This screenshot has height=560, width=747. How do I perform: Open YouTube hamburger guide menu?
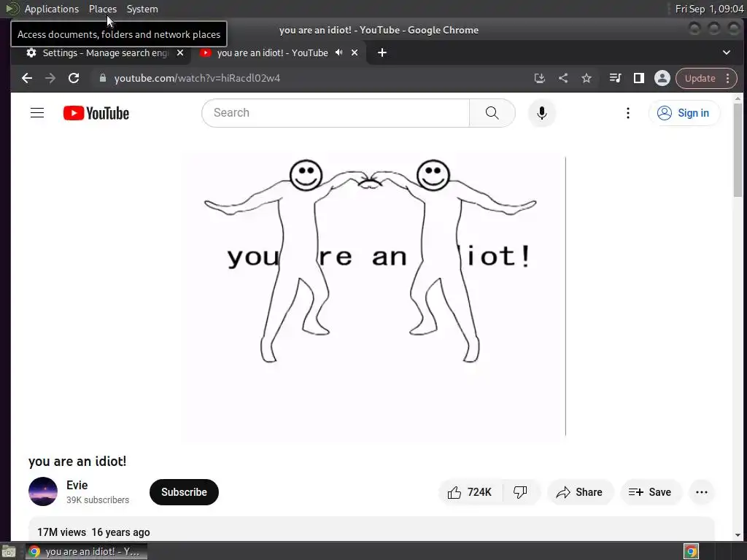pyautogui.click(x=37, y=113)
